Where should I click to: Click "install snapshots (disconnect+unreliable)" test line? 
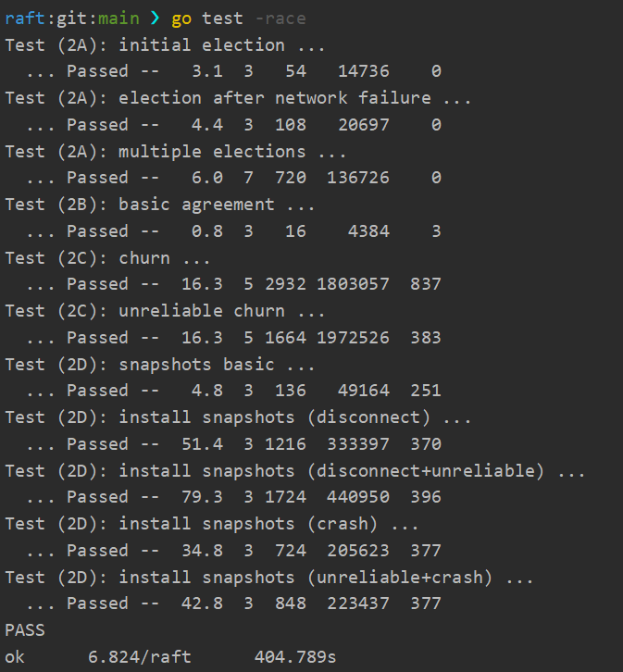(294, 470)
